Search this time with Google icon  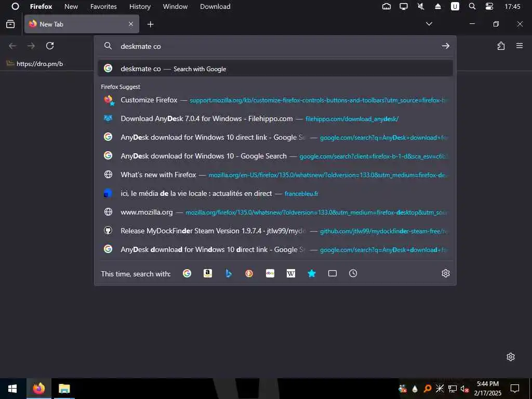pos(187,273)
